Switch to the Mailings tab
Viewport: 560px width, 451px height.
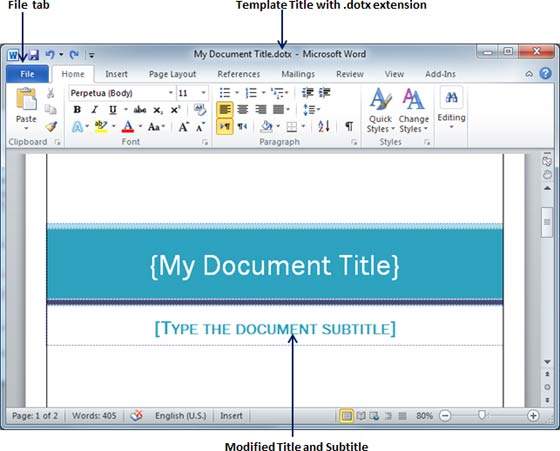click(x=298, y=74)
